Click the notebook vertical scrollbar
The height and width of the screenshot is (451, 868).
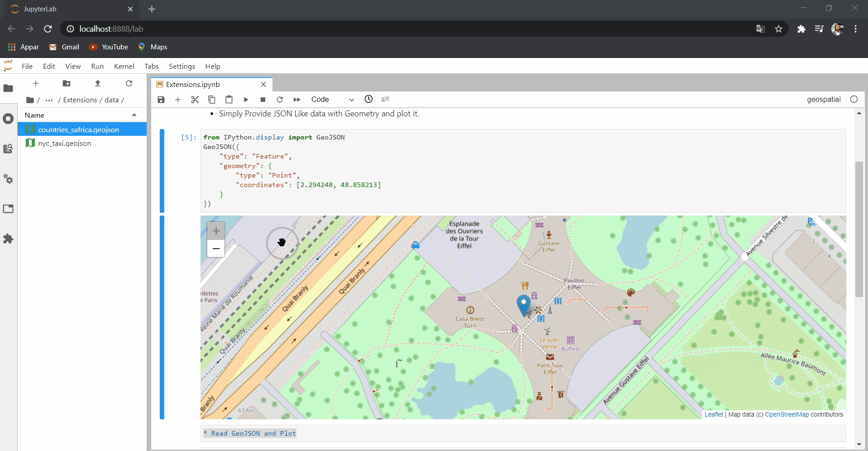tap(859, 229)
